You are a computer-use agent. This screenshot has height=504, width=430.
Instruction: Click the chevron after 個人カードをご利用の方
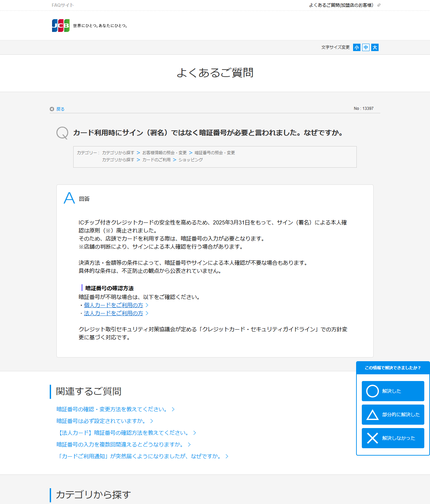point(147,305)
